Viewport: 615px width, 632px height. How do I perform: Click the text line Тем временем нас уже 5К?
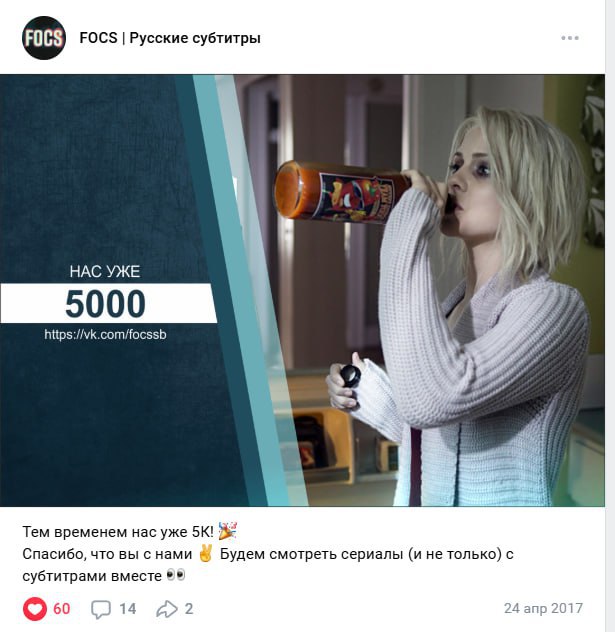coord(118,532)
